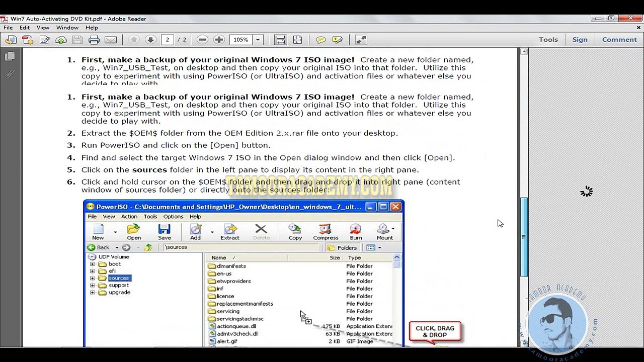
Task: Expand the support folder tree node
Action: [92, 285]
